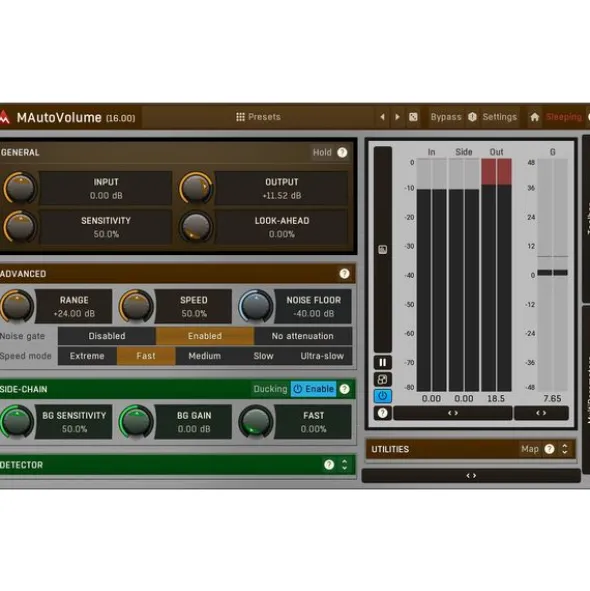
Task: Collapse the right panel arrows bar
Action: point(471,476)
